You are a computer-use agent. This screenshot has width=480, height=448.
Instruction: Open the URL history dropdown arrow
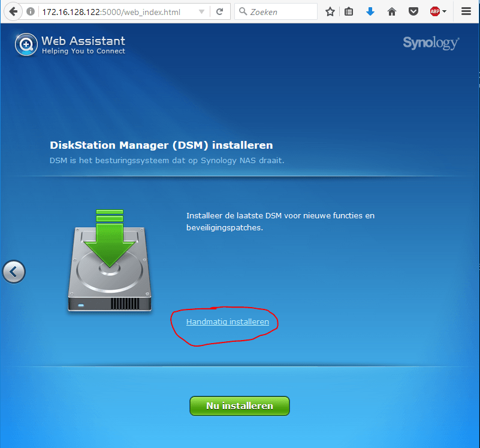pyautogui.click(x=201, y=11)
